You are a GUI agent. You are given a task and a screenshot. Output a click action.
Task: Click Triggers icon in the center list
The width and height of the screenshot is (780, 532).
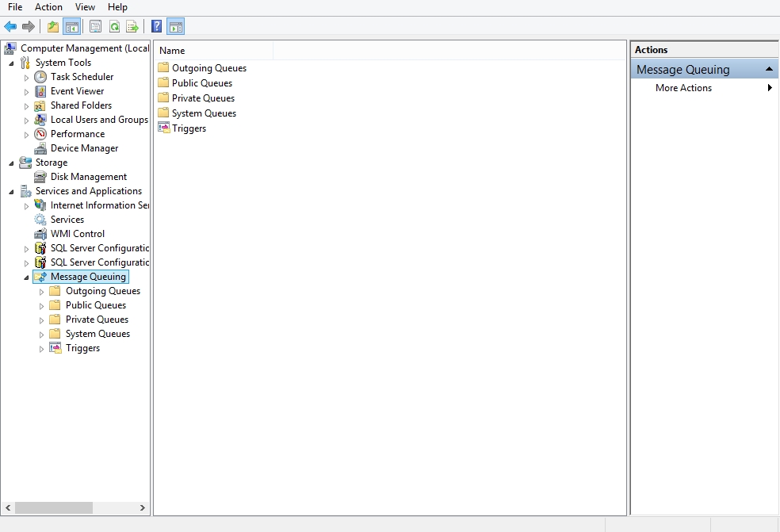(x=163, y=128)
